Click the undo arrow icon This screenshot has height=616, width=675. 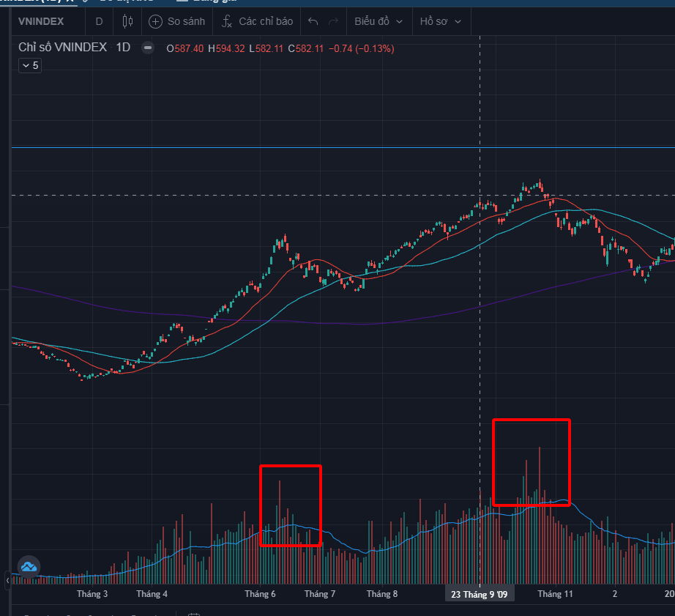coord(313,21)
